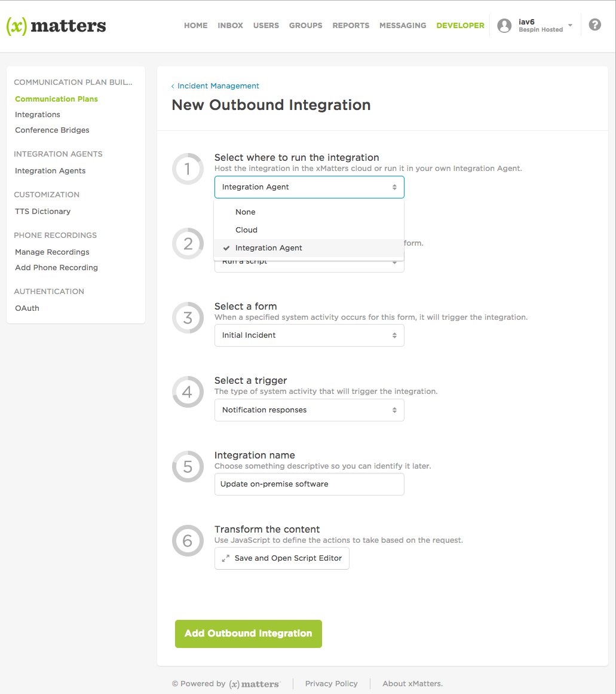
Task: Open Manage Recordings in sidebar
Action: coord(52,252)
